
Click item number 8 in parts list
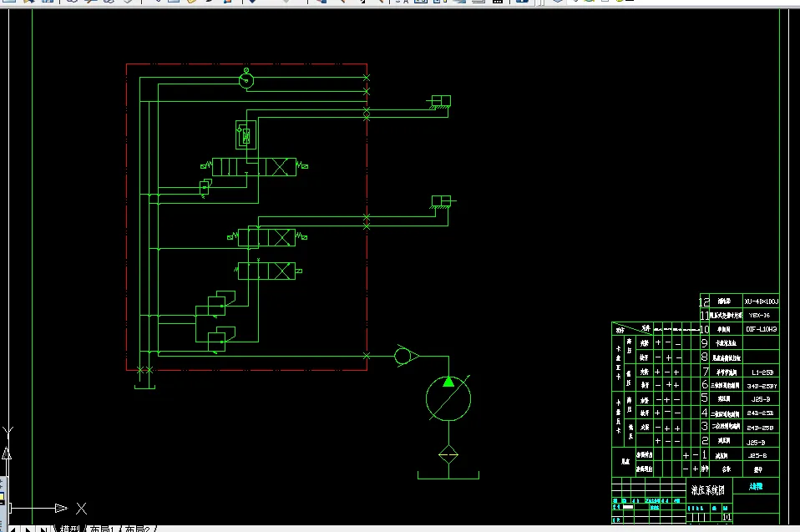(x=705, y=357)
